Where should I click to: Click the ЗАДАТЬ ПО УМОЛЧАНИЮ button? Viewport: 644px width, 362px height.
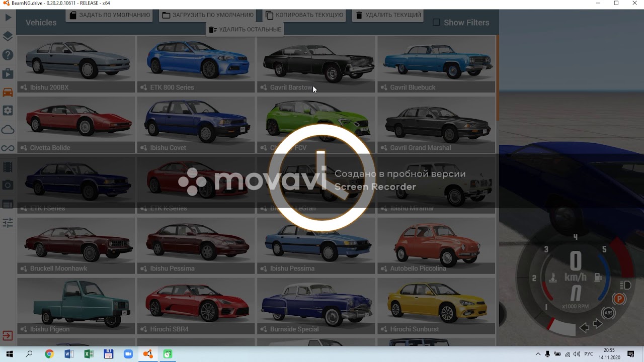point(110,15)
